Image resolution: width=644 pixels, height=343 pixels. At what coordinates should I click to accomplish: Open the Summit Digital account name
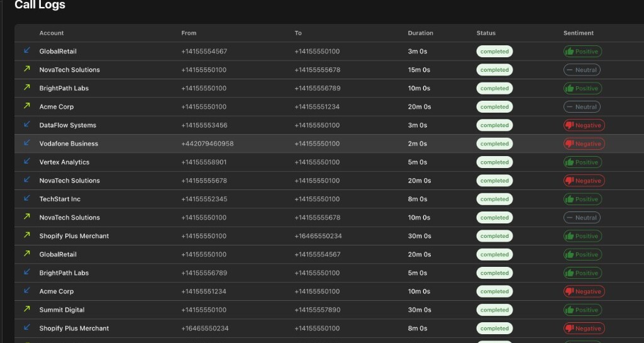(x=62, y=310)
